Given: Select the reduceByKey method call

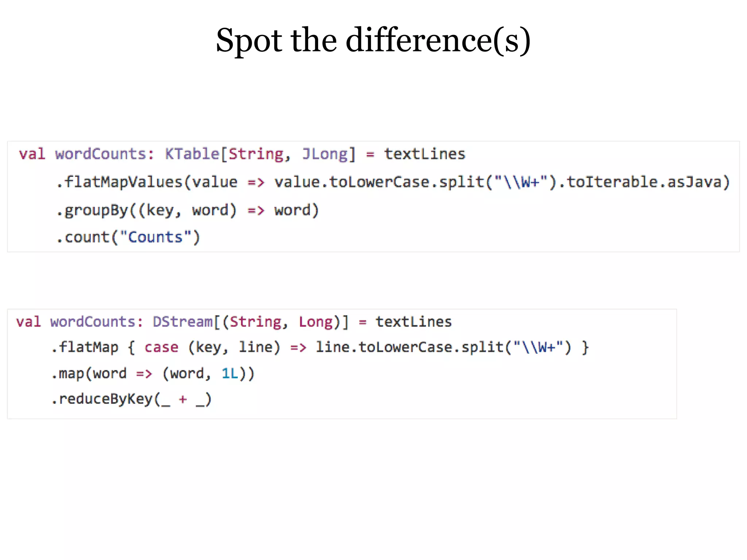Looking at the screenshot, I should (x=105, y=399).
